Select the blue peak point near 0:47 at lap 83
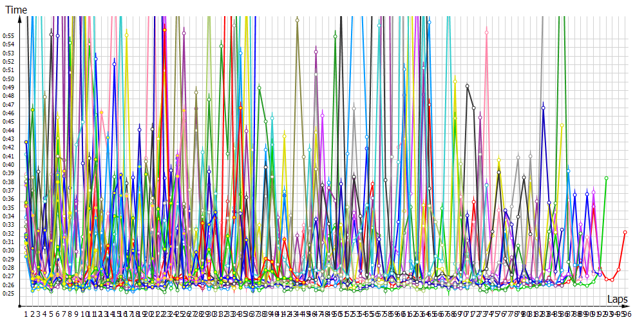 pyautogui.click(x=543, y=108)
